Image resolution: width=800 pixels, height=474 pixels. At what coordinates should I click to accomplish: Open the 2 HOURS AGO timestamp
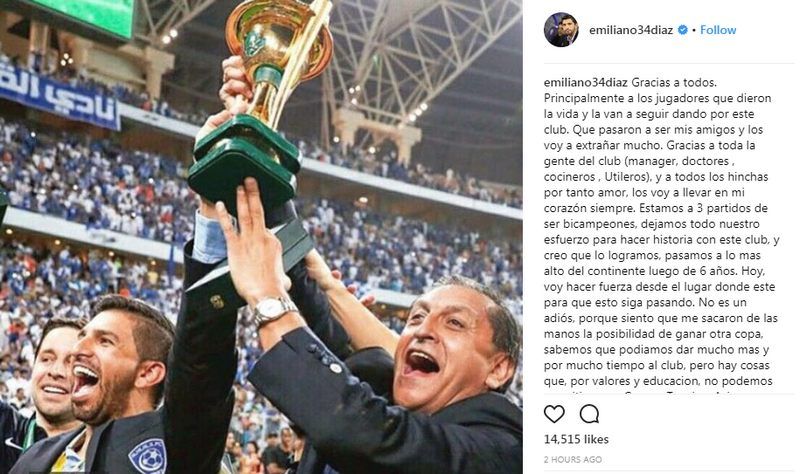[572, 459]
